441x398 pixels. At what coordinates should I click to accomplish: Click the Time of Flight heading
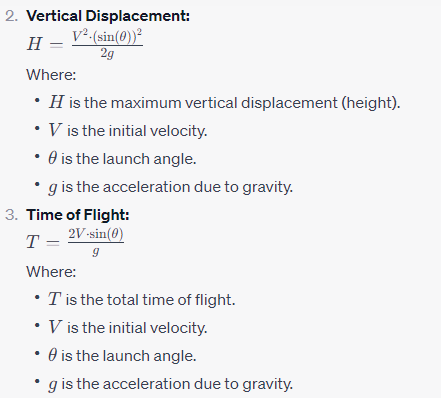pos(78,214)
